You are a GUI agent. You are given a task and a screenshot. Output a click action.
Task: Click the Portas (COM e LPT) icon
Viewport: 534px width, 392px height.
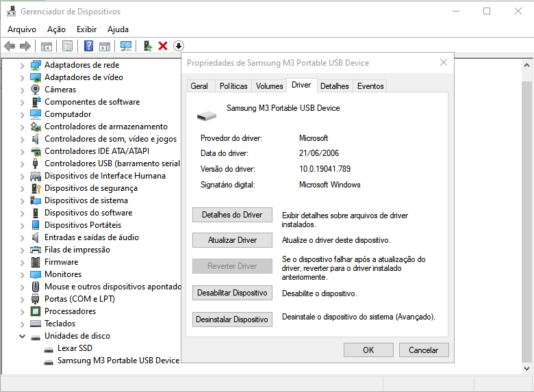35,299
